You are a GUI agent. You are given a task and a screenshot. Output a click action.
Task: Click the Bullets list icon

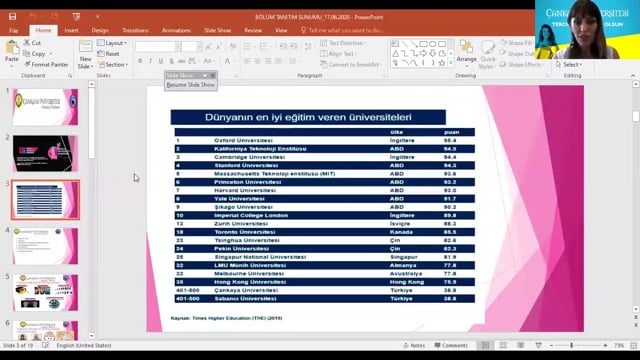tap(248, 47)
